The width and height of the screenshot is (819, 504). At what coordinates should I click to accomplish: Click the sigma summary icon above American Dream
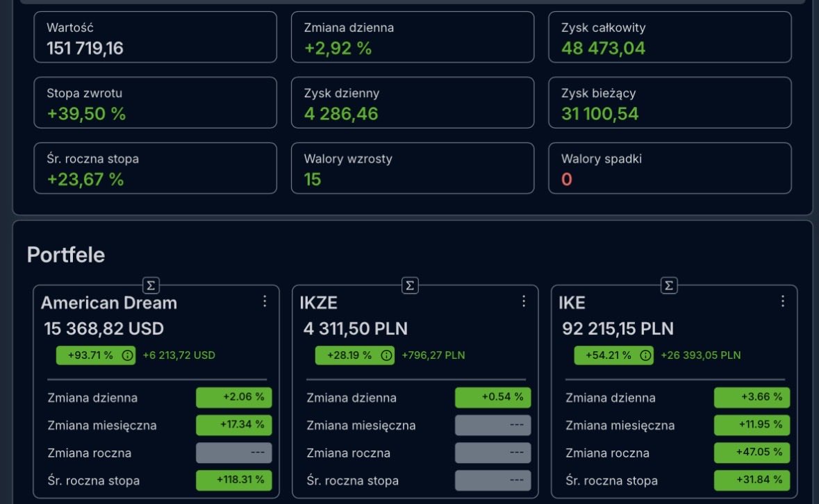coord(150,284)
